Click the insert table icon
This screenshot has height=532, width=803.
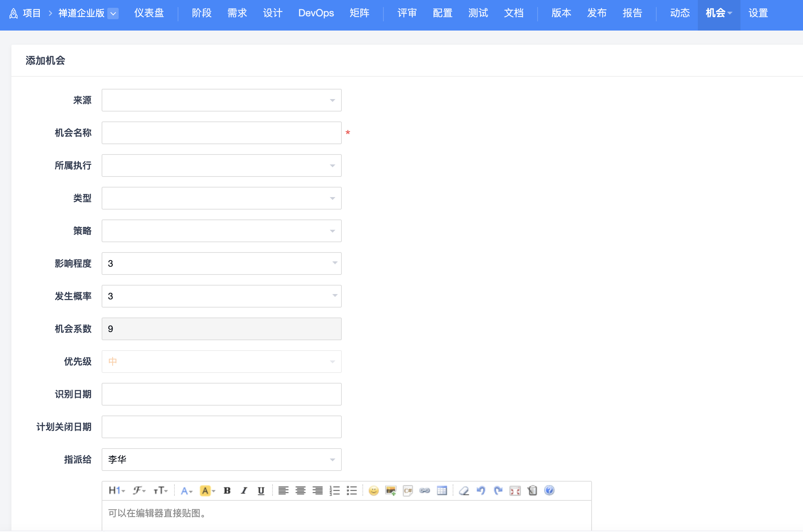pyautogui.click(x=442, y=491)
